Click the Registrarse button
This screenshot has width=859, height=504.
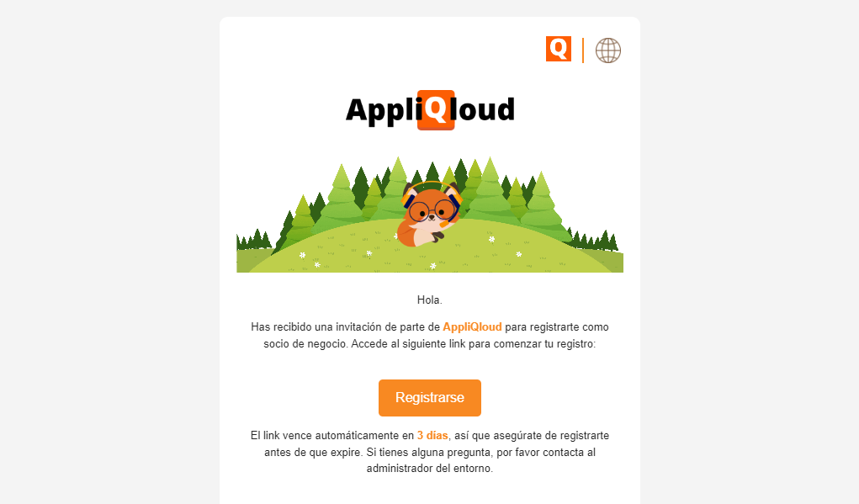(x=429, y=398)
